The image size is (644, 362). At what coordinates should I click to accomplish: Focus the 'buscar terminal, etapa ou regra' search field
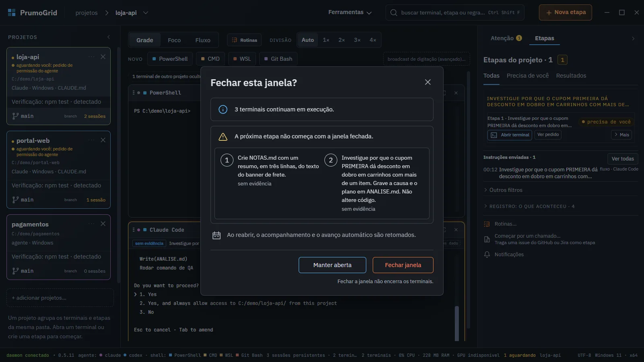click(455, 12)
